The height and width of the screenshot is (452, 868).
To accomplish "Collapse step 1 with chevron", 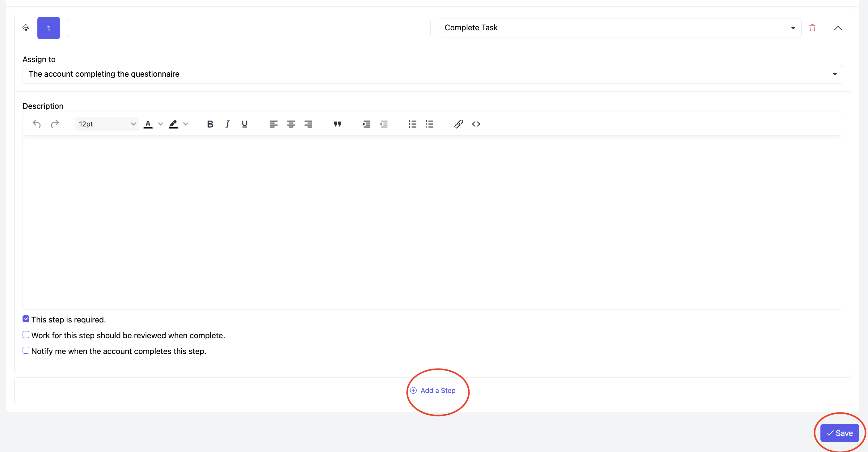I will (838, 28).
